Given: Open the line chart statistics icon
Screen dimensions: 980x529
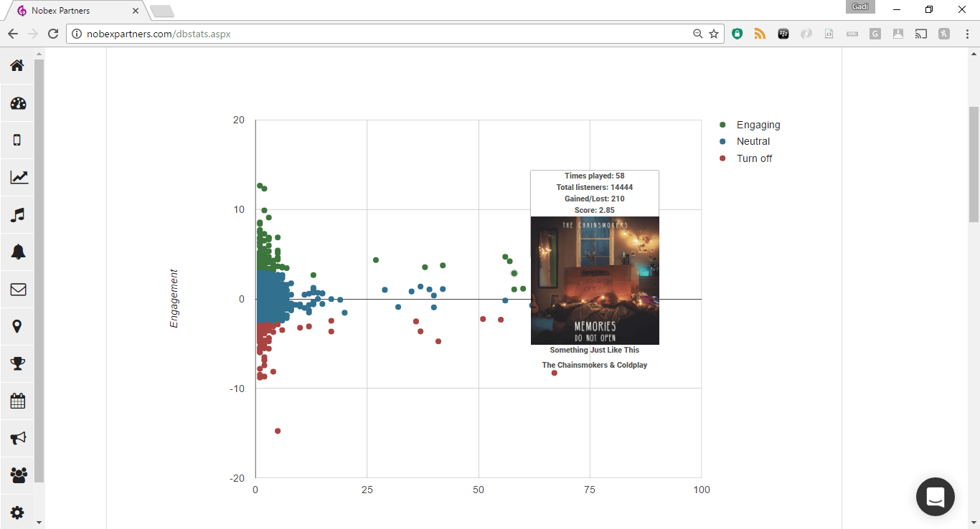Looking at the screenshot, I should [x=18, y=178].
